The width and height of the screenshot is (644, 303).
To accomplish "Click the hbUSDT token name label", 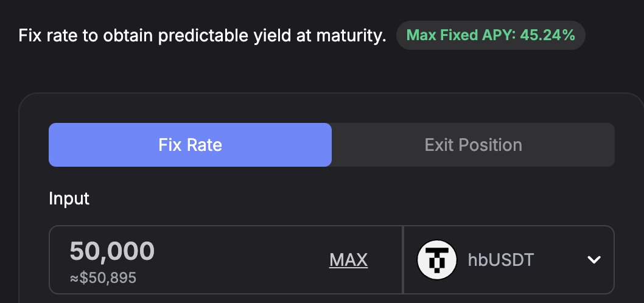I will (x=501, y=260).
